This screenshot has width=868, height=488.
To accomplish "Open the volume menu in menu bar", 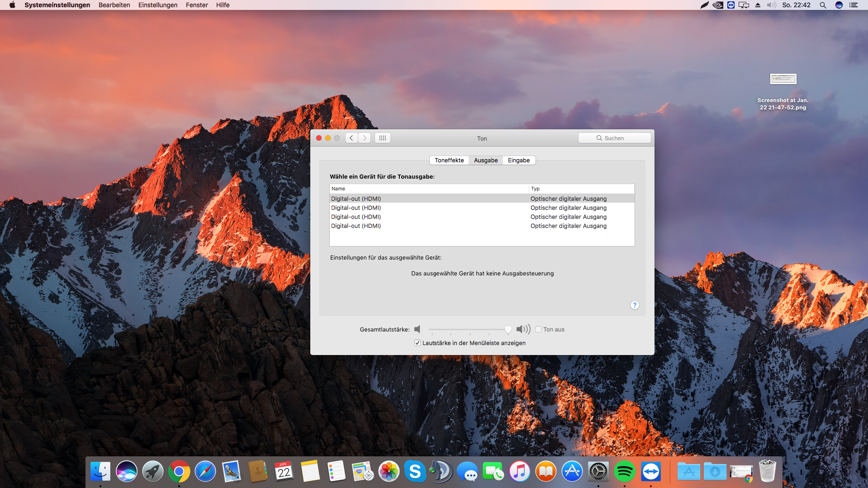I will tap(771, 5).
